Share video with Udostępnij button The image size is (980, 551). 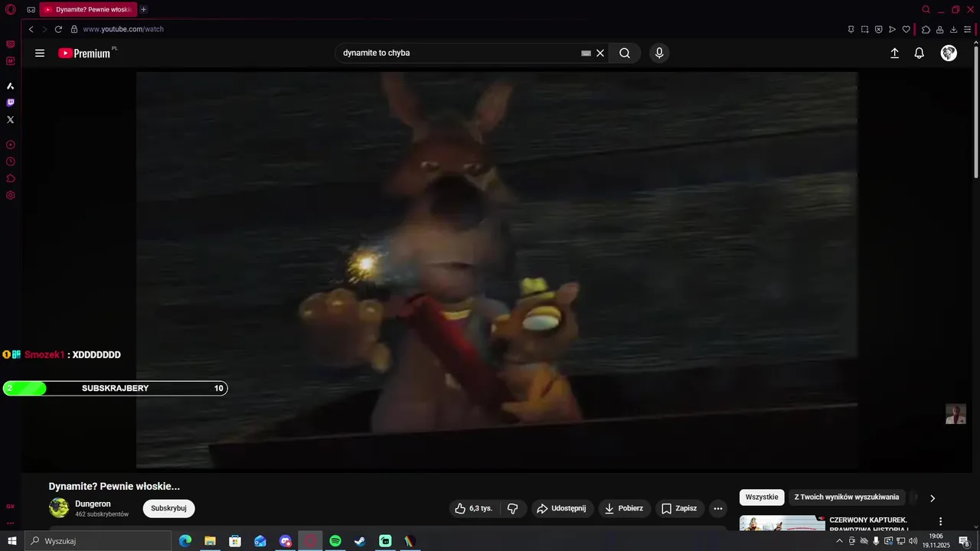click(x=562, y=508)
